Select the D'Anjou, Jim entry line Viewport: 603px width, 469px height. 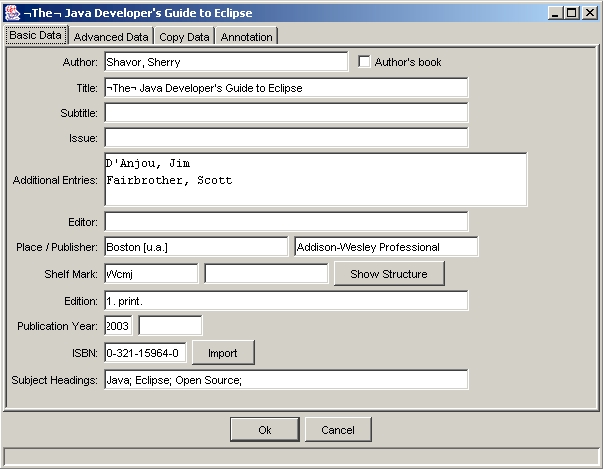point(148,163)
